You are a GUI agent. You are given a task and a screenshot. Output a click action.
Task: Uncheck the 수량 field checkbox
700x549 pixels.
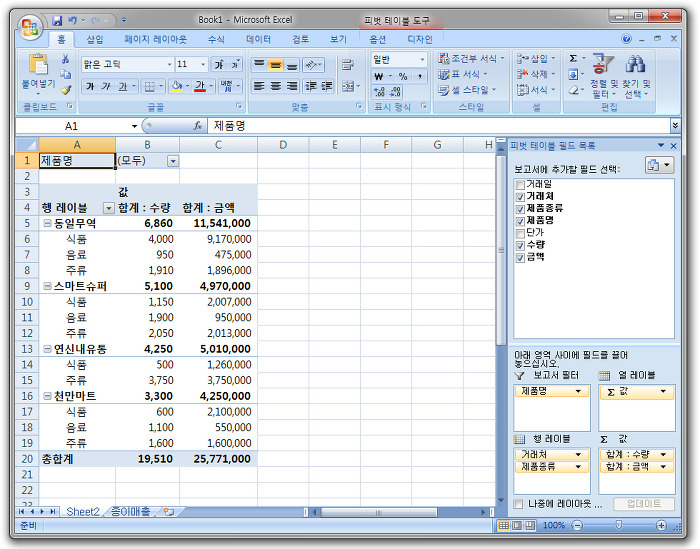click(x=520, y=245)
